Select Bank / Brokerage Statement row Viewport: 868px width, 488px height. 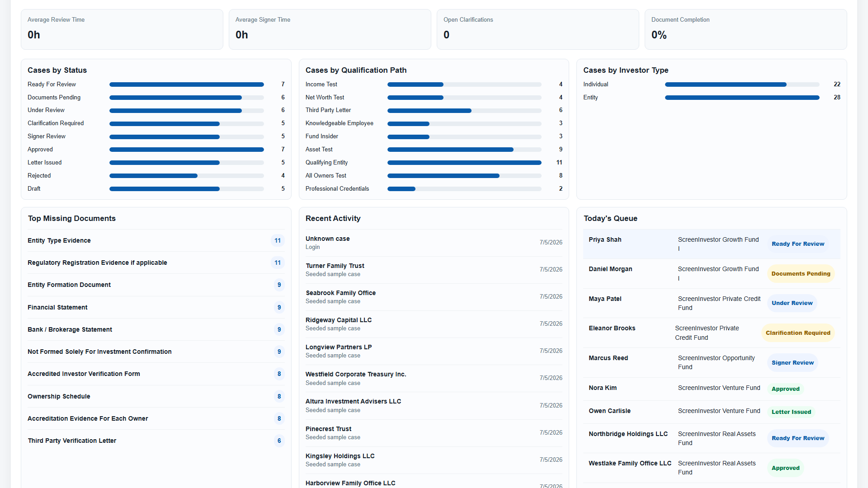pyautogui.click(x=156, y=330)
